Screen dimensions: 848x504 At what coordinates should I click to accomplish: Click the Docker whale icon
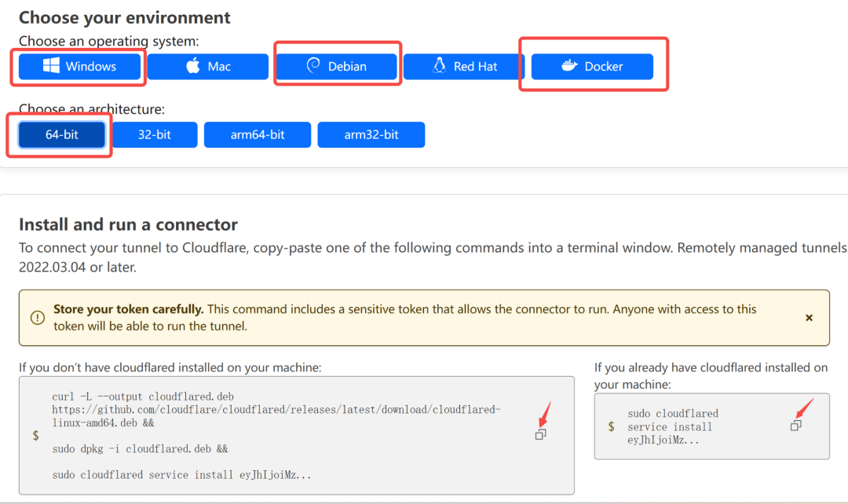(x=569, y=66)
